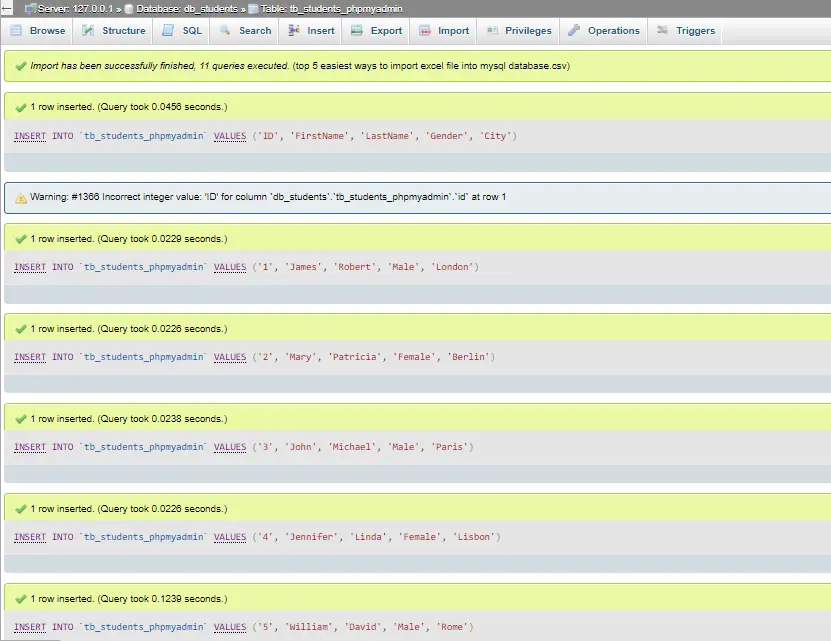
Task: Click the magnifier Search icon
Action: tap(224, 30)
